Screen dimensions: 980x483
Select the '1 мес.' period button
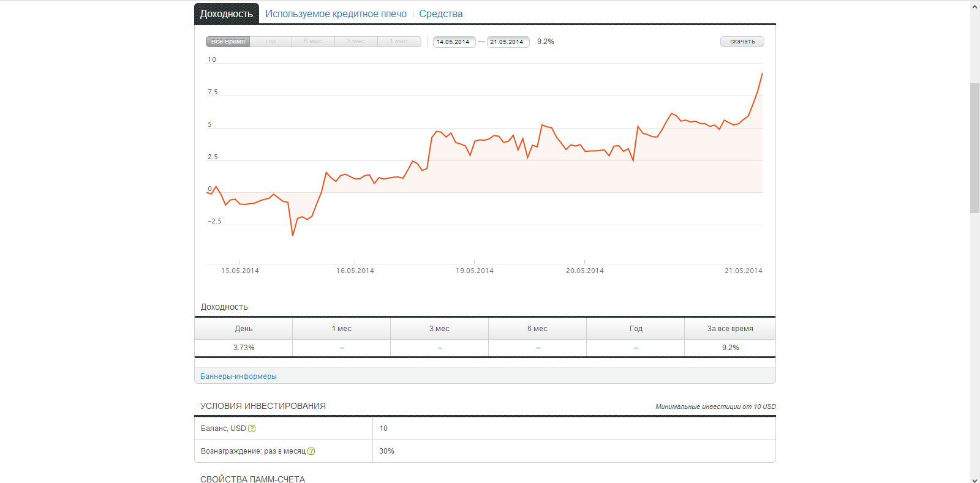[399, 42]
